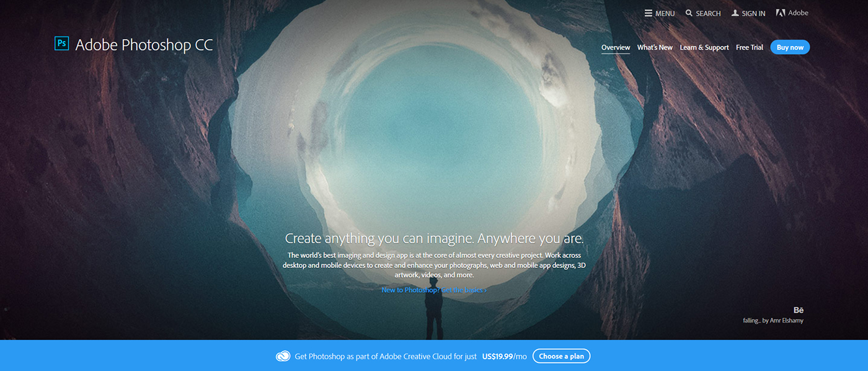Click the SEARCH text label
This screenshot has width=868, height=371.
pos(708,14)
